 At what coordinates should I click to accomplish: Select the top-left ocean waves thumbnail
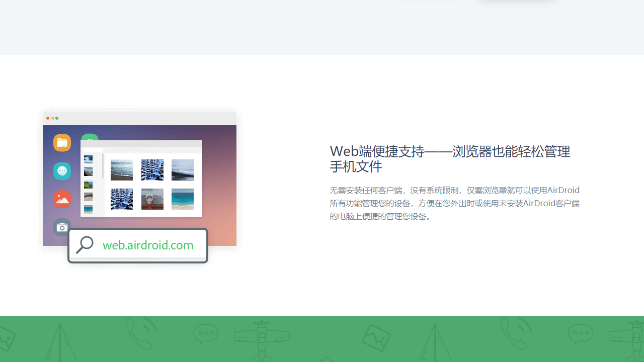coord(122,170)
